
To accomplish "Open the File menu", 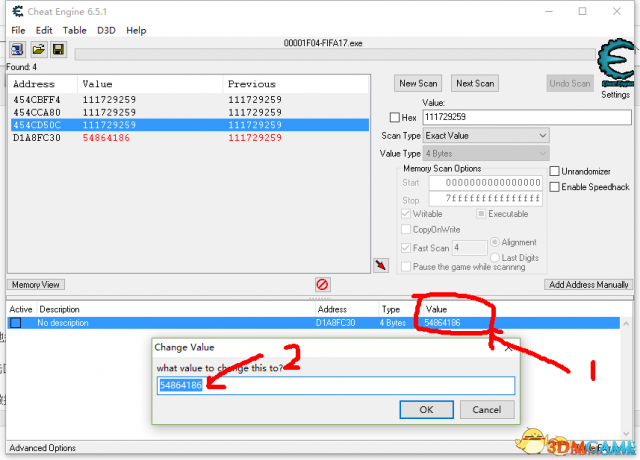I will click(18, 30).
